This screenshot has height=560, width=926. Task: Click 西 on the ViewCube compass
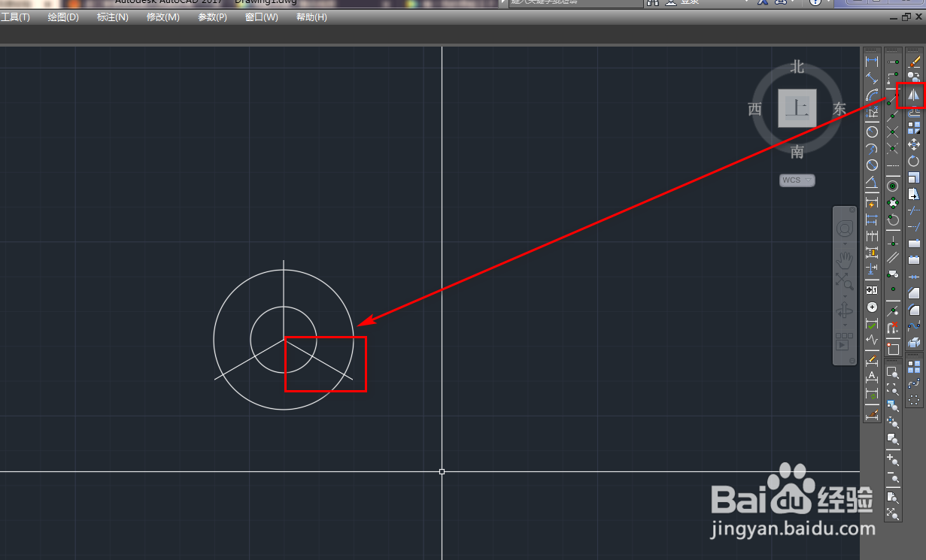755,109
